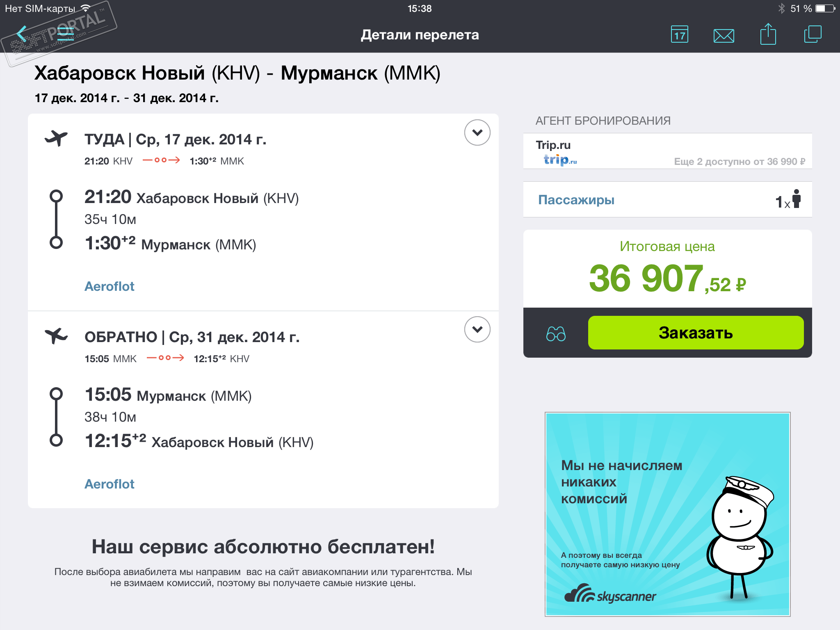Open other offers from 36 990 ₽

pyautogui.click(x=739, y=162)
